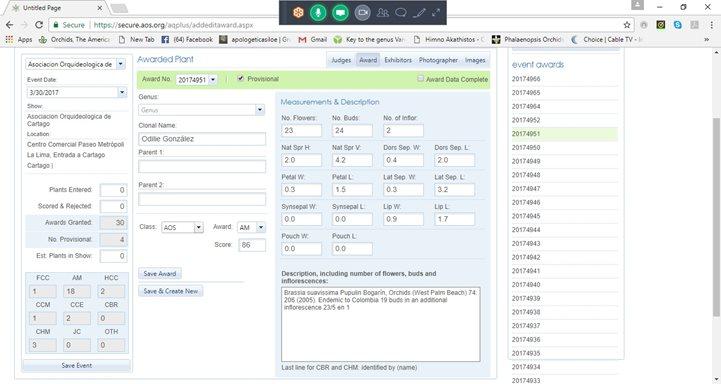
Task: Mute the microphone in meeting toolbar
Action: [318, 12]
